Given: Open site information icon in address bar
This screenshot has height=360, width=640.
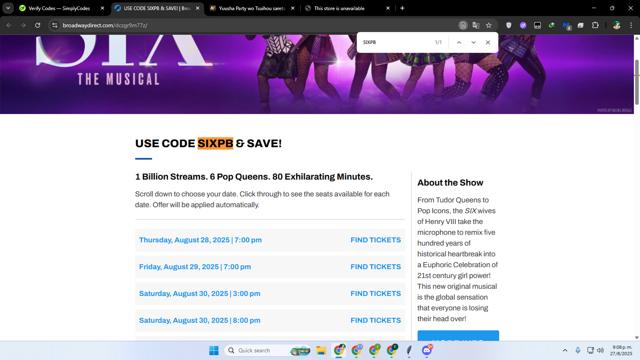Looking at the screenshot, I should pyautogui.click(x=54, y=25).
